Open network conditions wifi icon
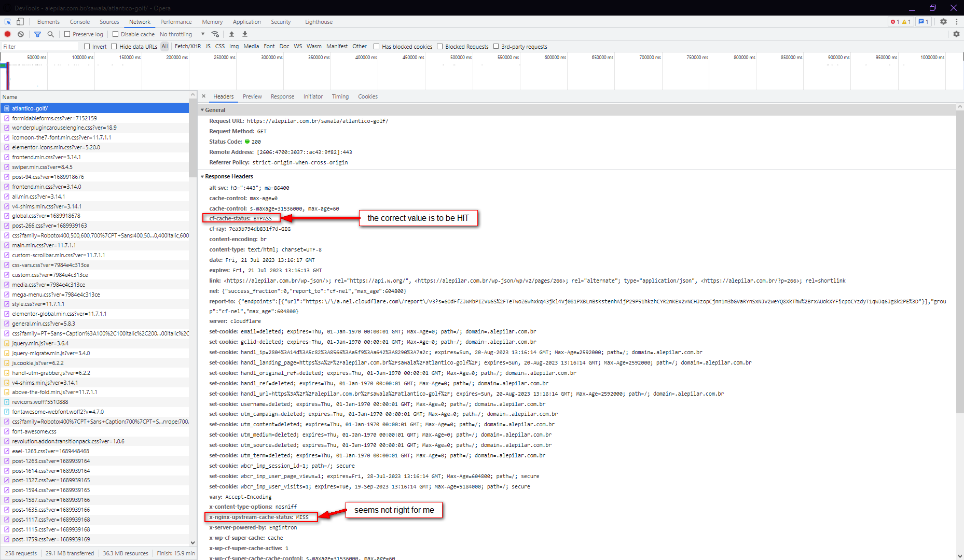The width and height of the screenshot is (964, 560). click(215, 34)
